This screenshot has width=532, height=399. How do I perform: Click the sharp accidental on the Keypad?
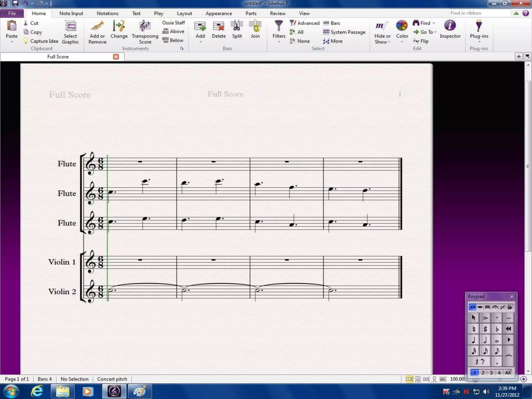[485, 329]
